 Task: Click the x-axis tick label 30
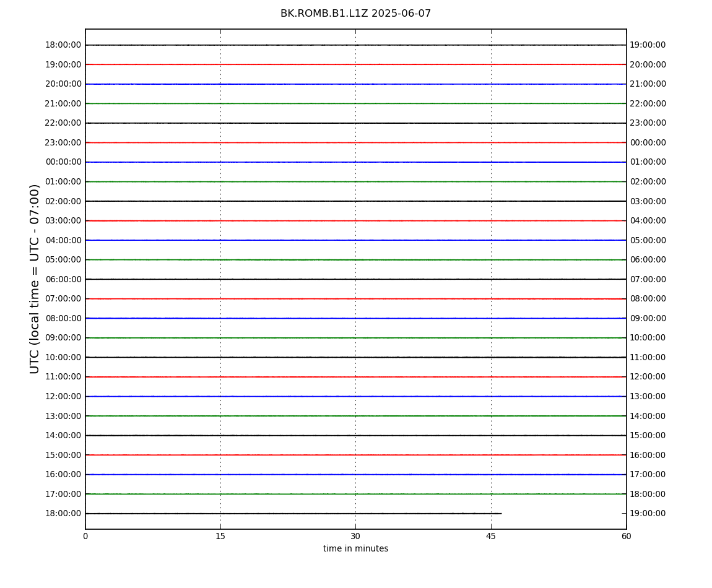click(355, 536)
